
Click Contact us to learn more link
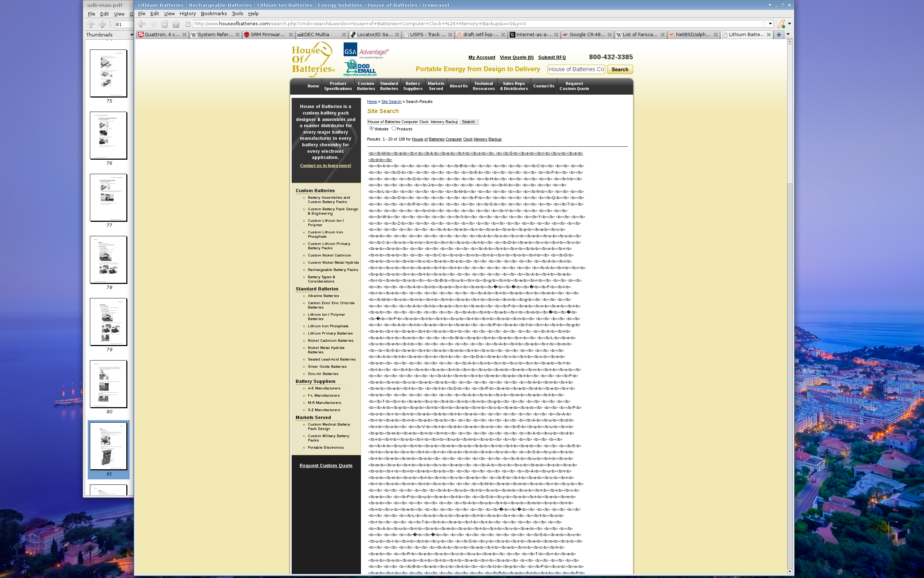pyautogui.click(x=325, y=165)
